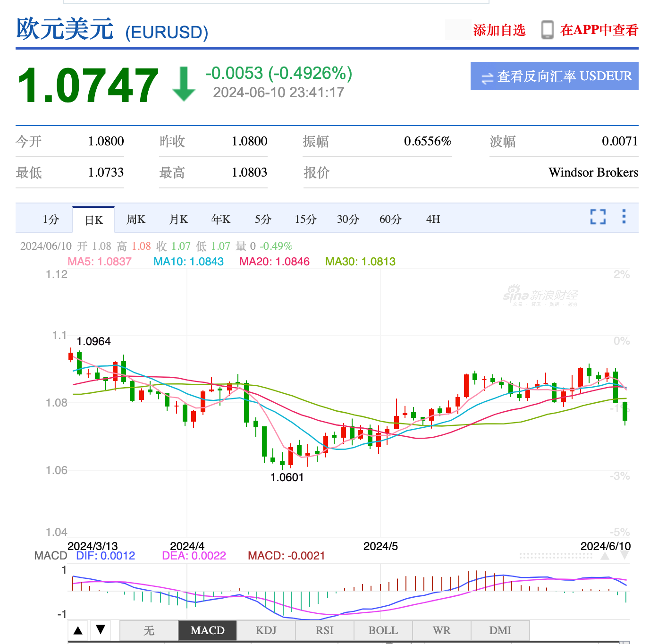Click the horizontal scrollbar below the indicators
This screenshot has height=644, width=658.
click(330, 642)
